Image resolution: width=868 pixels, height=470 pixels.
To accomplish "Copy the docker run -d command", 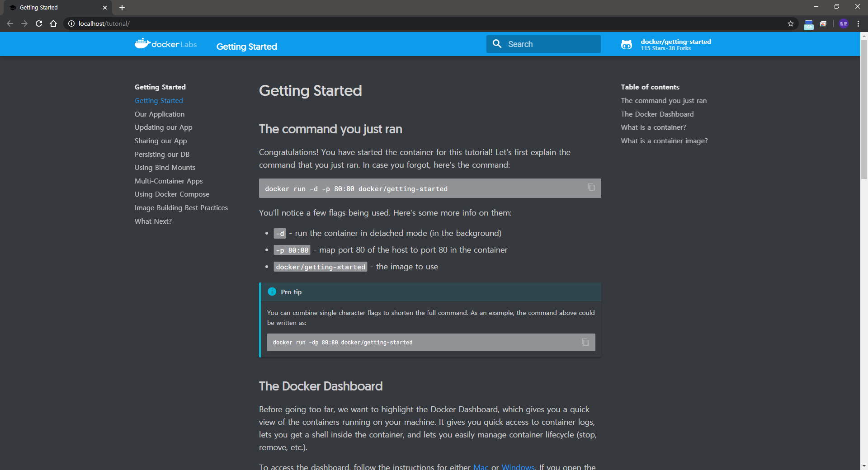I will click(x=591, y=187).
